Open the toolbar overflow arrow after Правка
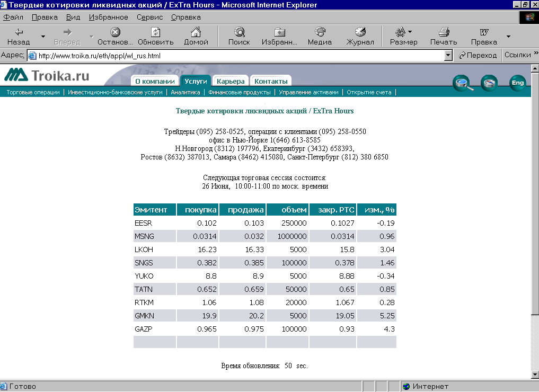 point(508,37)
